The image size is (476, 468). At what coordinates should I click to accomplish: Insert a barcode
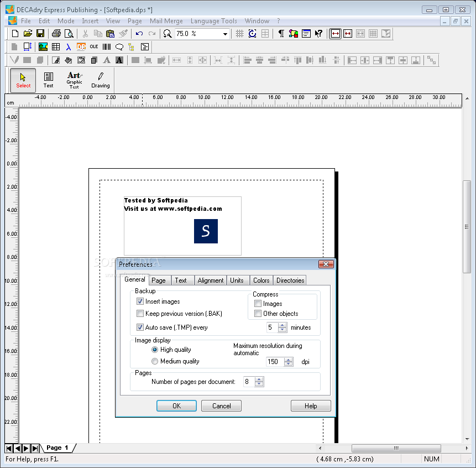coord(107,47)
